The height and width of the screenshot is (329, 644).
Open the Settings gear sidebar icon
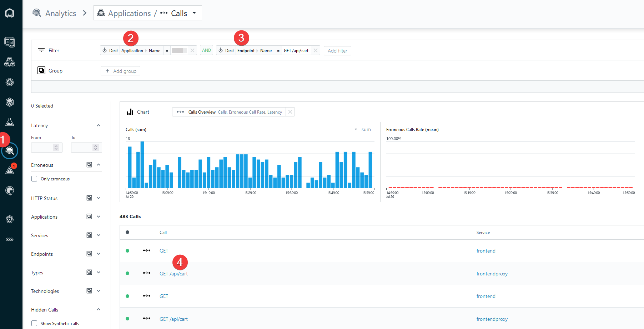coord(10,219)
